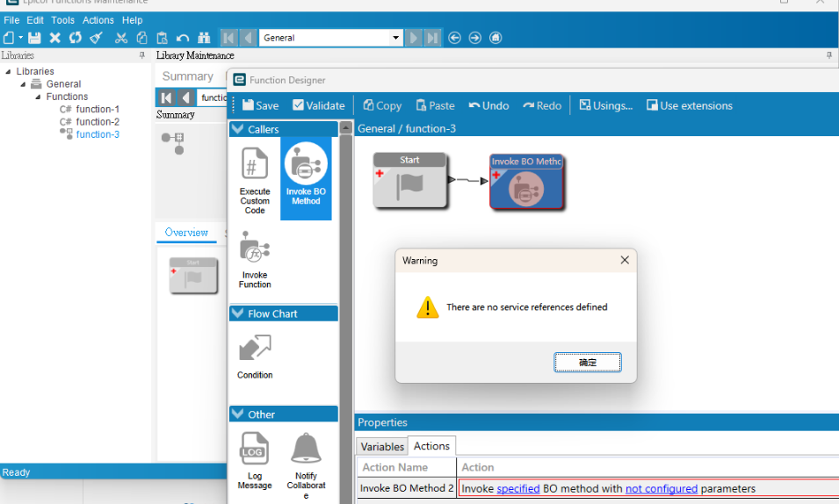839x504 pixels.
Task: Collapse the Libraries root tree node
Action: coord(8,71)
